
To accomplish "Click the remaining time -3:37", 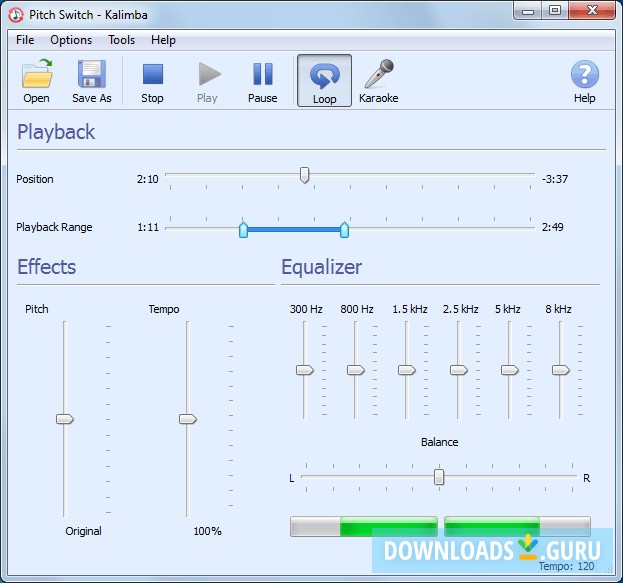I will pyautogui.click(x=555, y=179).
